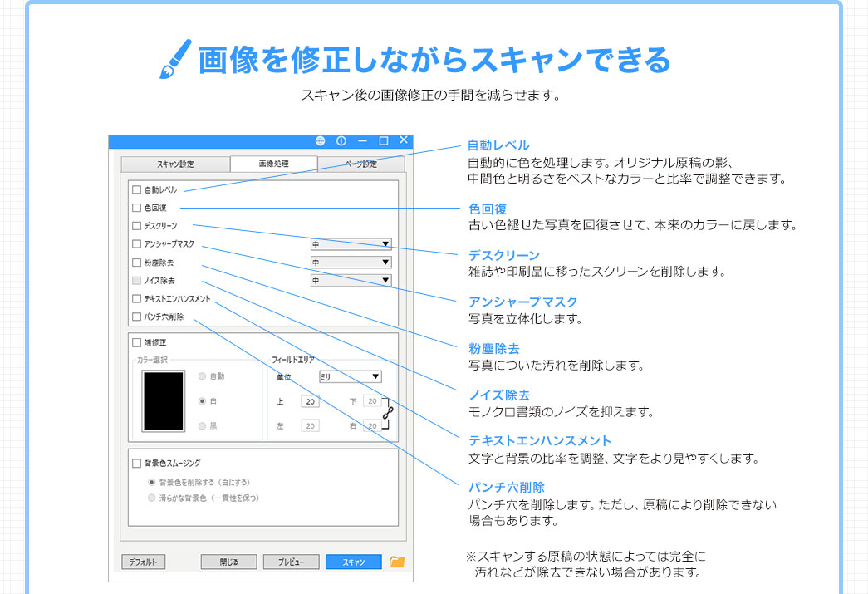Select the 黒 color radio button

pyautogui.click(x=202, y=425)
